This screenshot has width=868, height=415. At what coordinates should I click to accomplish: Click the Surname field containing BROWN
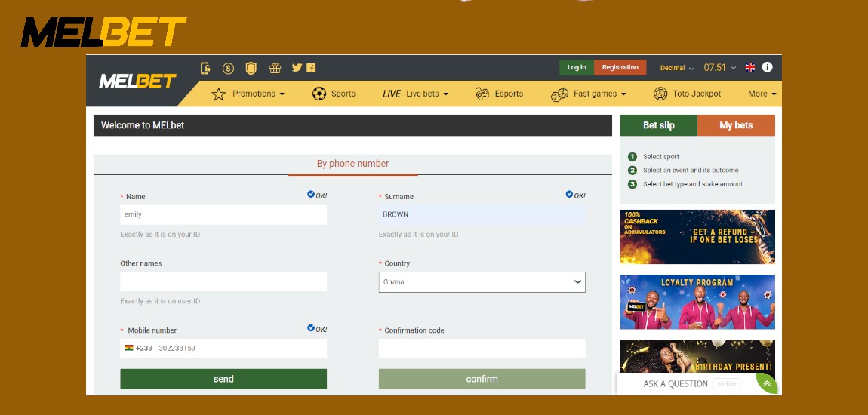click(482, 215)
